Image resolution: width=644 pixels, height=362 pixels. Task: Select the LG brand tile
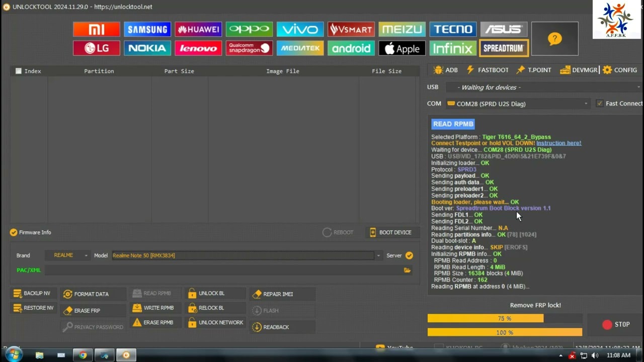[x=96, y=48]
